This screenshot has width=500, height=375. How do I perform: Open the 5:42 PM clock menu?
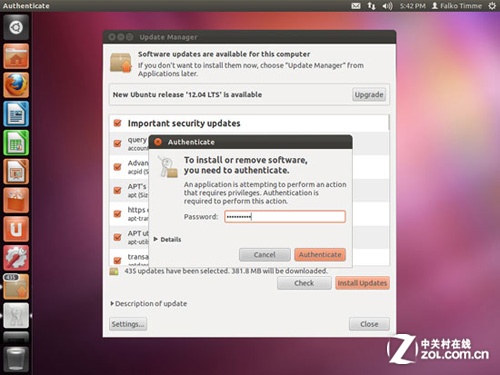(x=413, y=6)
